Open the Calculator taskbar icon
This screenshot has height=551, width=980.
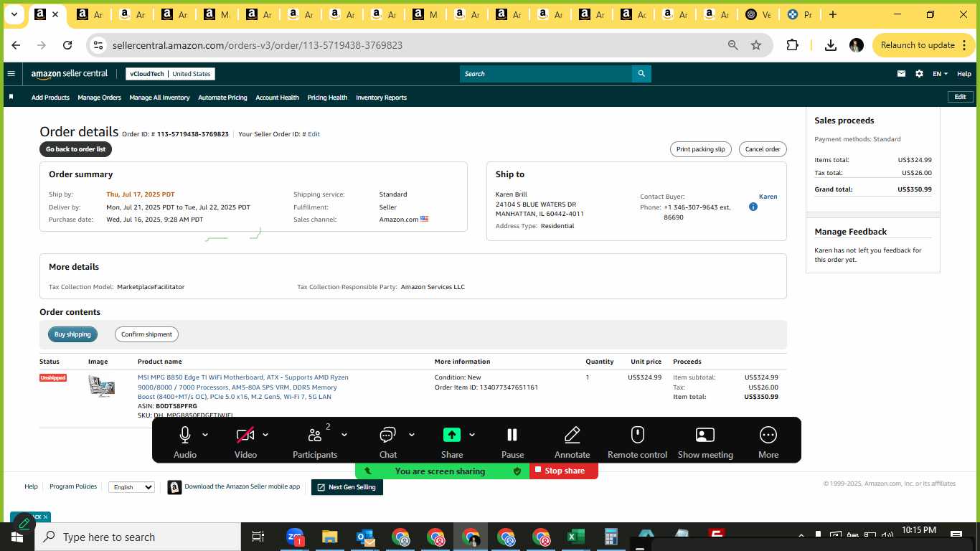click(x=611, y=537)
